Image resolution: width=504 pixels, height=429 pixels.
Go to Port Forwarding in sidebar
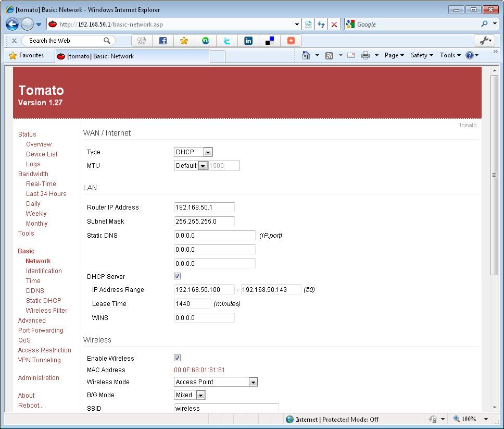coord(41,330)
